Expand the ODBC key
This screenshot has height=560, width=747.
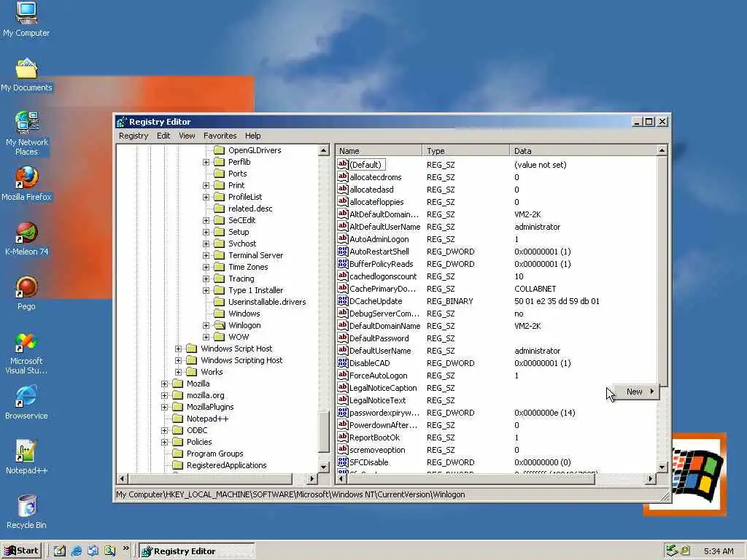[164, 430]
